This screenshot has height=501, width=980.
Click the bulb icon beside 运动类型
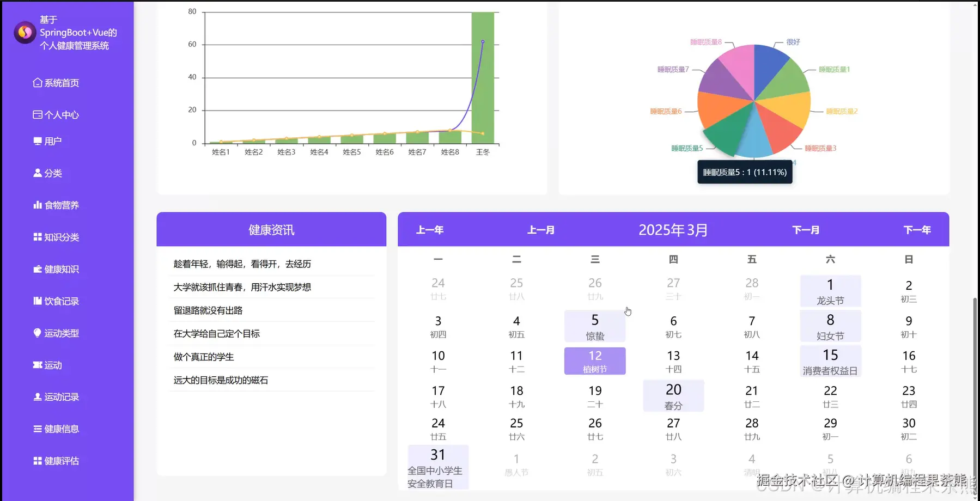[x=38, y=333]
